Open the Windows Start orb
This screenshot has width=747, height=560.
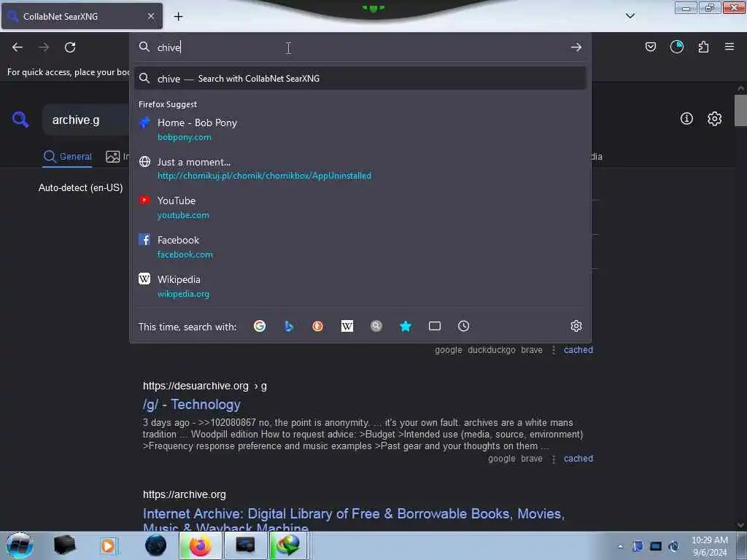(20, 545)
